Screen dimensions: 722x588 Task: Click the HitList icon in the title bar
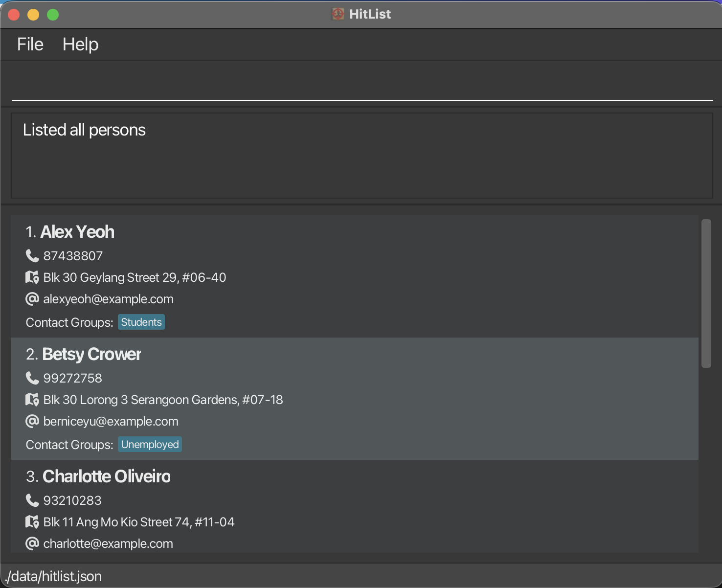point(337,14)
